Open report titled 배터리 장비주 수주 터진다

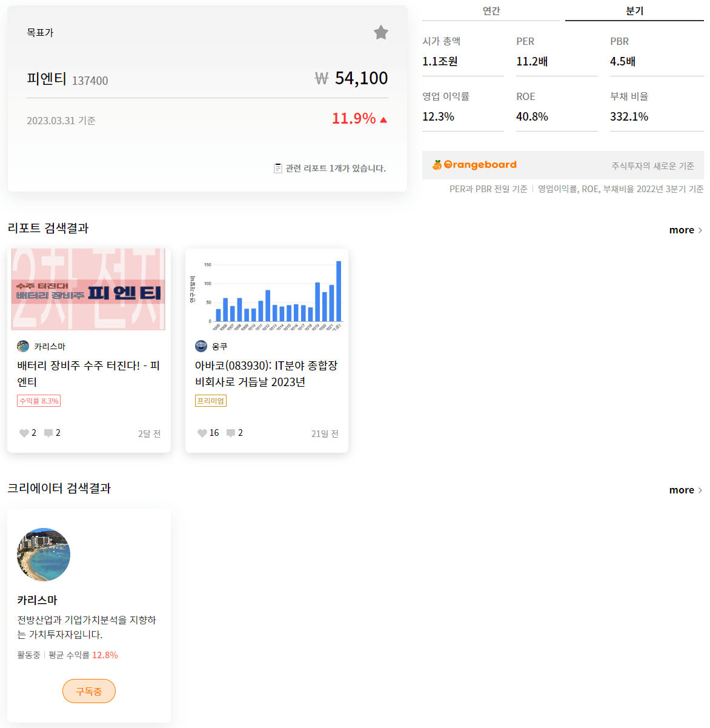tap(88, 373)
